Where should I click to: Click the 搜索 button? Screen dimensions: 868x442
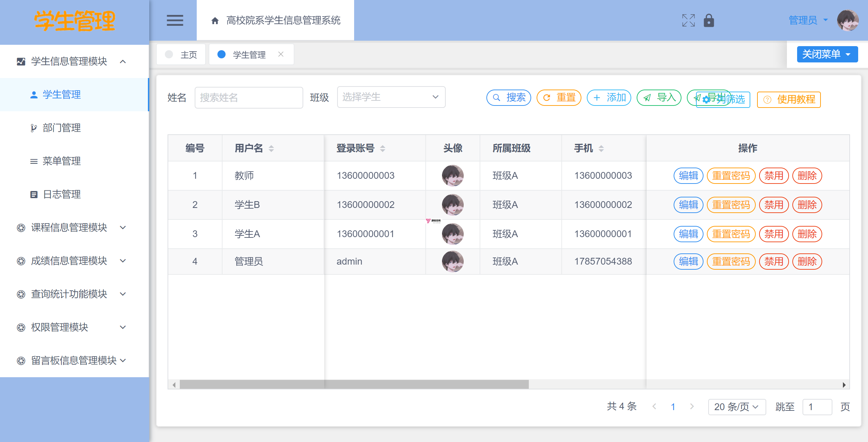point(508,98)
